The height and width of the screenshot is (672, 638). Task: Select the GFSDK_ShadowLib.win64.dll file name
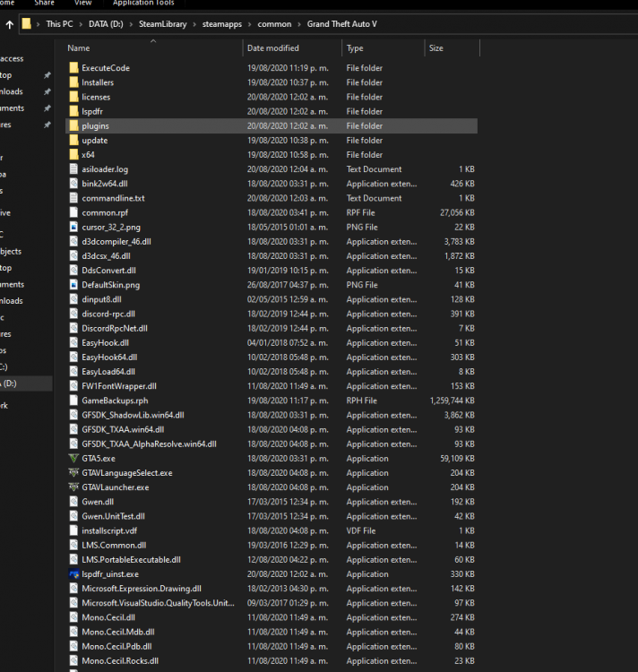click(133, 415)
